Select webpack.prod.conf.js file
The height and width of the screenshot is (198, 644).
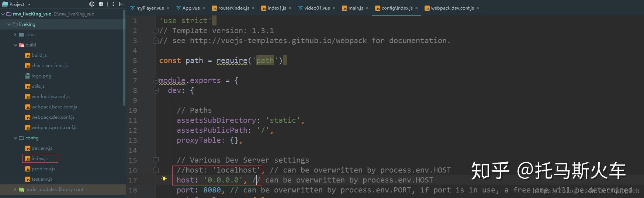[55, 128]
